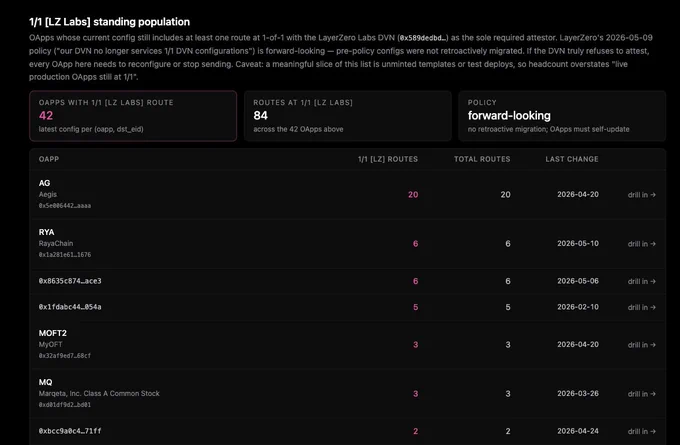Click Marqeta, Inc. Class A Common Stock label
This screenshot has height=445, width=680.
(x=99, y=393)
